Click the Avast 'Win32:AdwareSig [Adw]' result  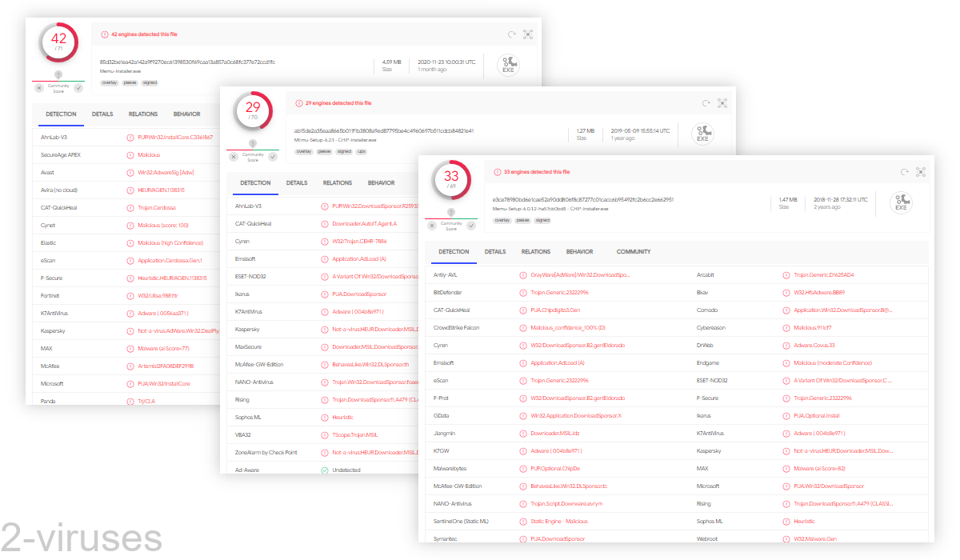166,173
